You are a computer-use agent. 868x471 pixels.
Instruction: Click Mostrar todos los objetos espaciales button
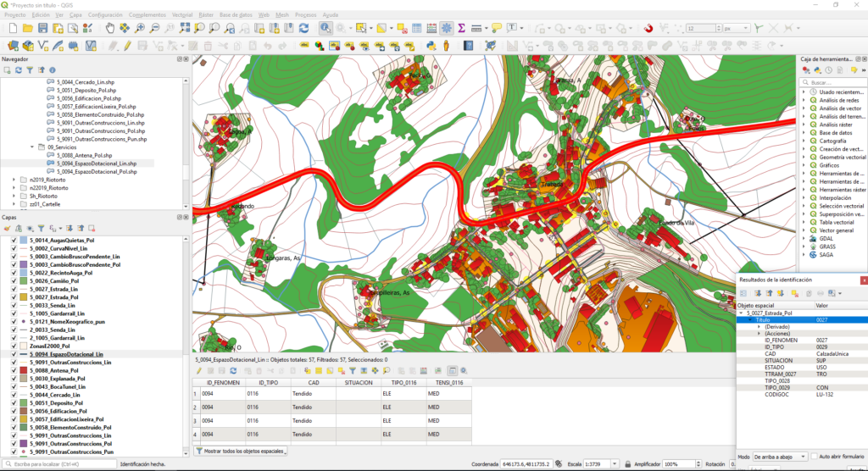[241, 451]
